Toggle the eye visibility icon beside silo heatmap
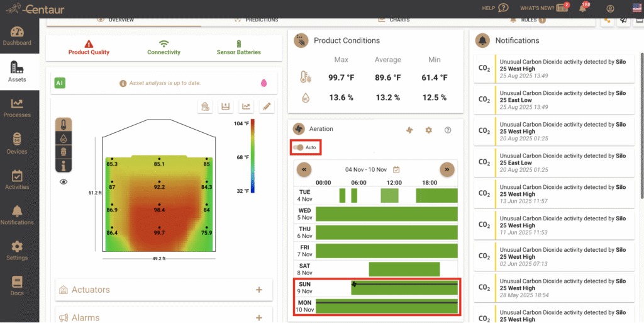 pyautogui.click(x=64, y=181)
